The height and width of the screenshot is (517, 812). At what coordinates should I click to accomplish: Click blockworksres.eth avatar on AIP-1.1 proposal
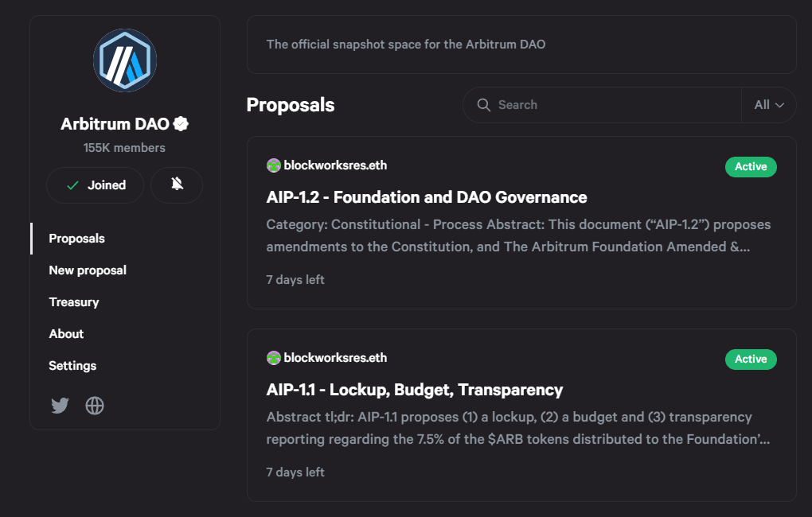click(273, 358)
